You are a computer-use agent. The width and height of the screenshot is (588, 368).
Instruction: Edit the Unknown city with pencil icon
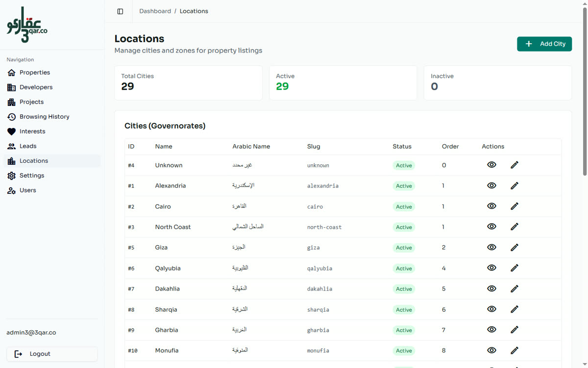pos(514,165)
